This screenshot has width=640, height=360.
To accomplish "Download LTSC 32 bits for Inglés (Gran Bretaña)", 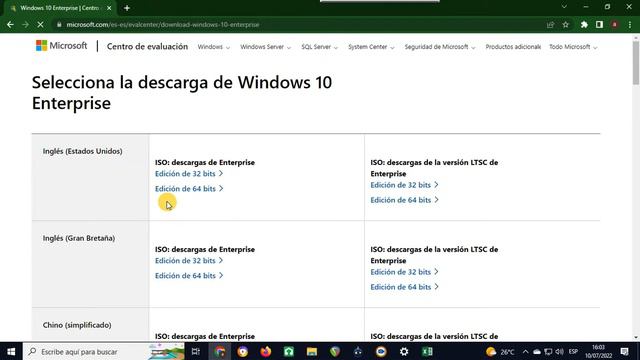I will pyautogui.click(x=404, y=272).
